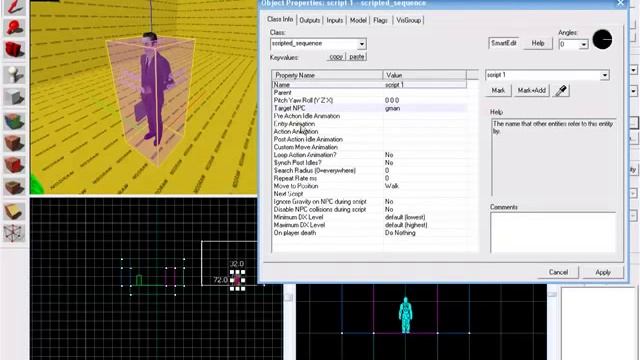This screenshot has width=640, height=360.
Task: Click the Apply current texture icon
Action: tap(14, 143)
